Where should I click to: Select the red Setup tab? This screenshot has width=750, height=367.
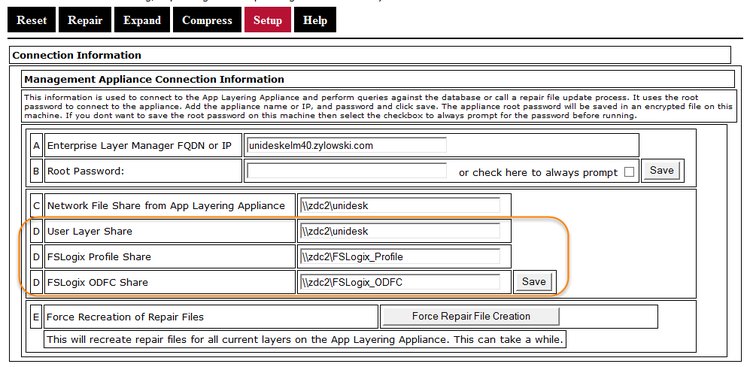267,20
